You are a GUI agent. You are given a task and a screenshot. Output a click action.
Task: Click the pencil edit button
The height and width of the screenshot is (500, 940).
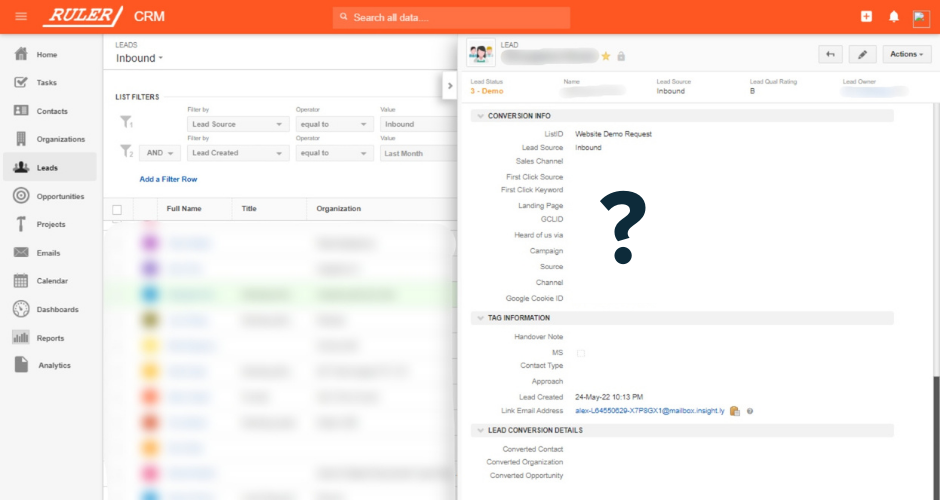coord(863,54)
